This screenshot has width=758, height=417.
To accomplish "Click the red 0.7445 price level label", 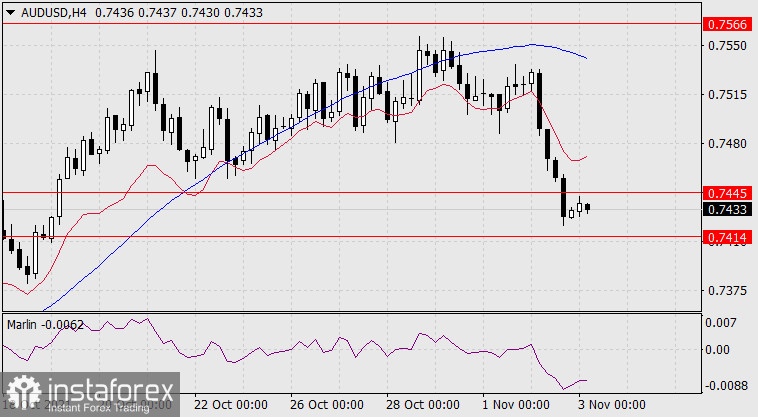I will point(725,192).
